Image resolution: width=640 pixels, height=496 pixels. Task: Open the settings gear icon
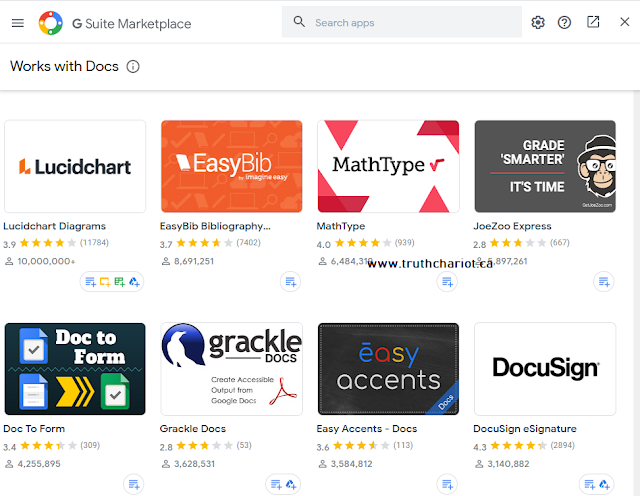(538, 22)
